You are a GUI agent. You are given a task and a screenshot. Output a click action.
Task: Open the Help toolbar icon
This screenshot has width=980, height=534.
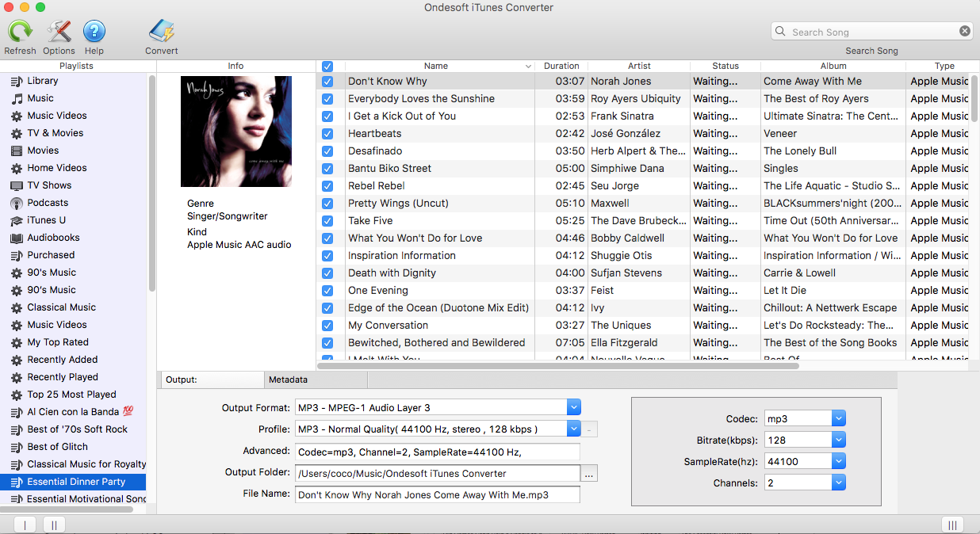tap(94, 32)
